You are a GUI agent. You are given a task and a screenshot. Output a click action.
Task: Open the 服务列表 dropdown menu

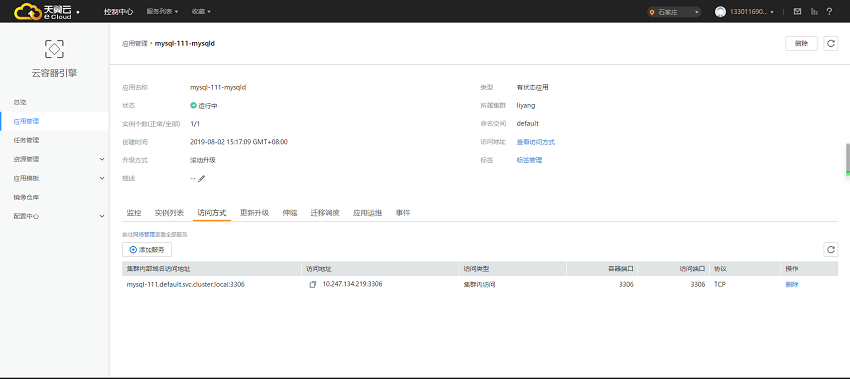coord(162,11)
